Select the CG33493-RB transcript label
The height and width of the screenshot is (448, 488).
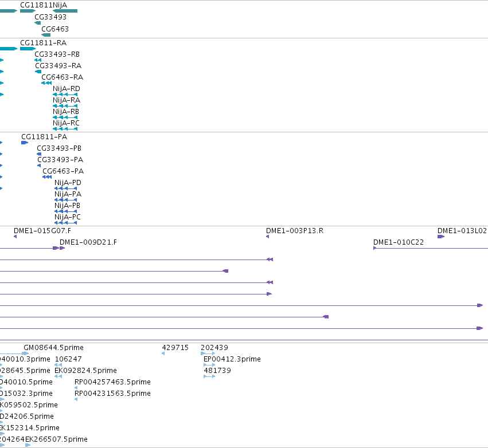57,54
